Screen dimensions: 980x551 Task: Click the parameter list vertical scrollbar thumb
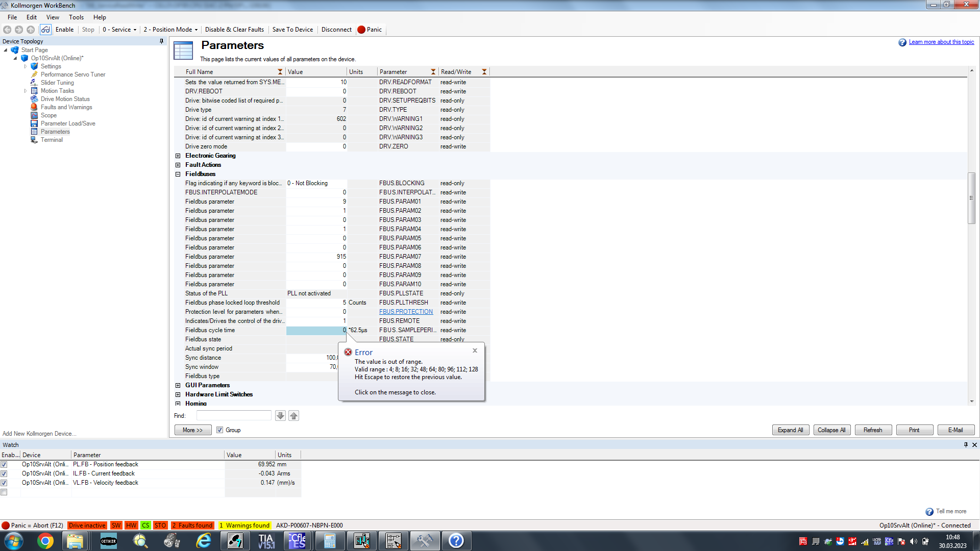(x=971, y=198)
